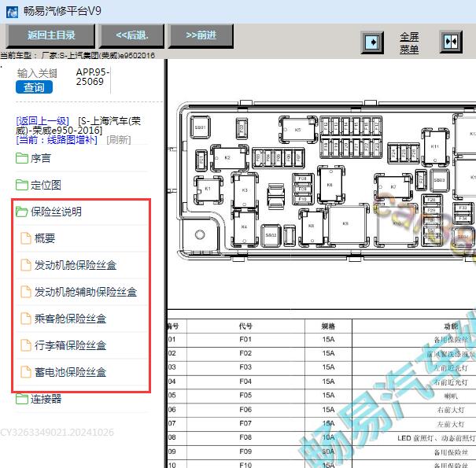Click the 规格 column header
476x468 pixels.
[328, 326]
